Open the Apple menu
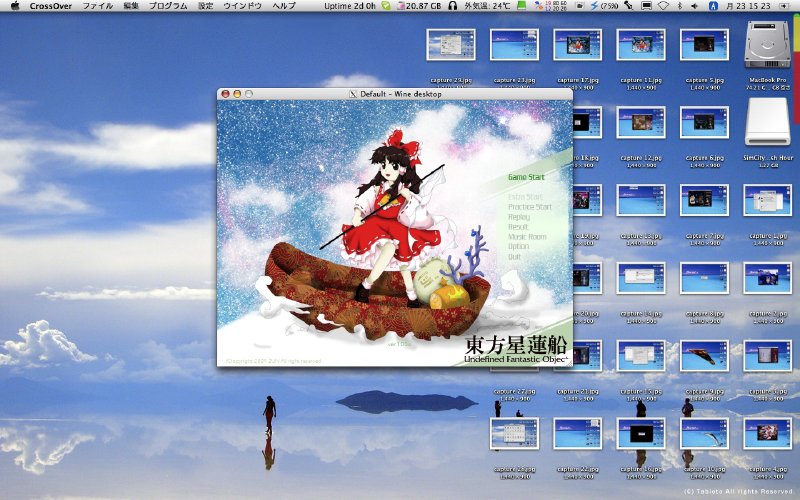 pyautogui.click(x=15, y=6)
